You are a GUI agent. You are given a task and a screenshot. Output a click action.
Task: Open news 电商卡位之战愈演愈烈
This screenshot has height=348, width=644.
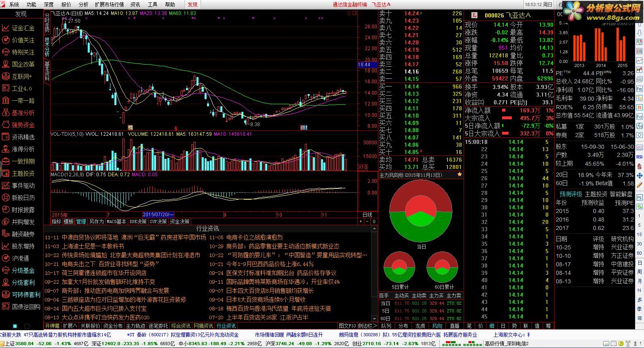pyautogui.click(x=254, y=237)
